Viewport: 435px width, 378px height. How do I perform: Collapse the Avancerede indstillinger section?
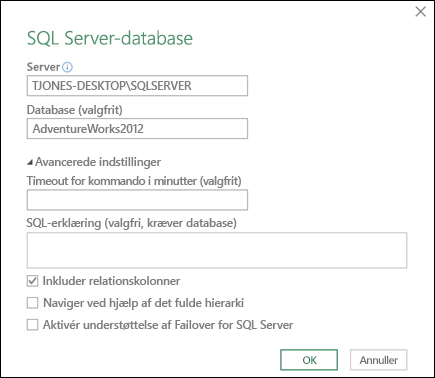[x=30, y=162]
